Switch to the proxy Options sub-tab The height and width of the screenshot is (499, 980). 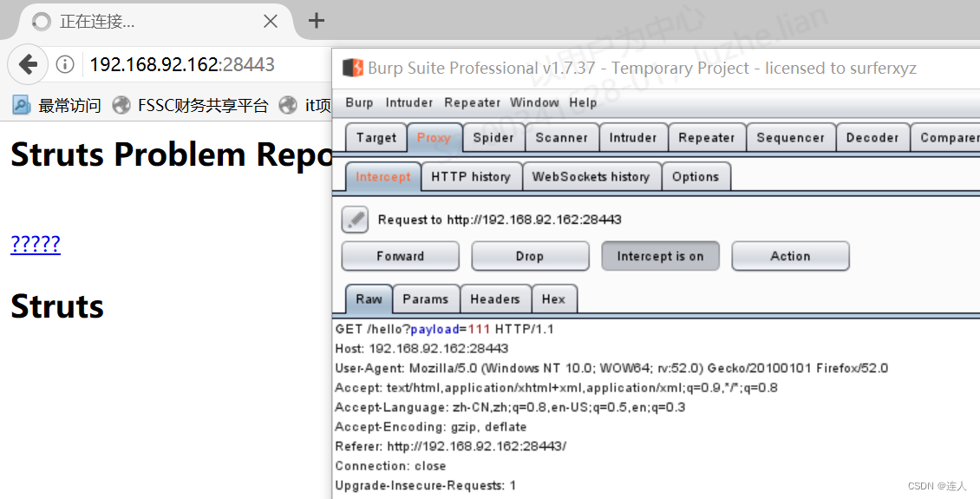click(696, 177)
